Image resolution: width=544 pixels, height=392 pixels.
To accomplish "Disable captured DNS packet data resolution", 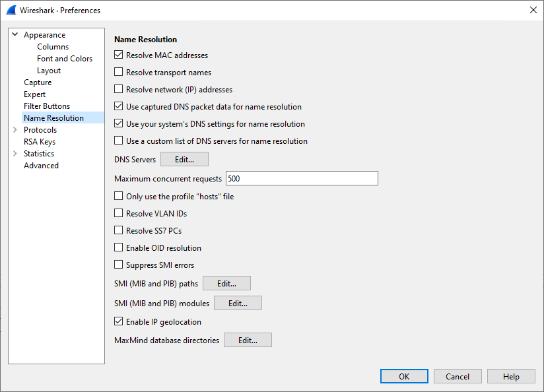I will pos(119,106).
